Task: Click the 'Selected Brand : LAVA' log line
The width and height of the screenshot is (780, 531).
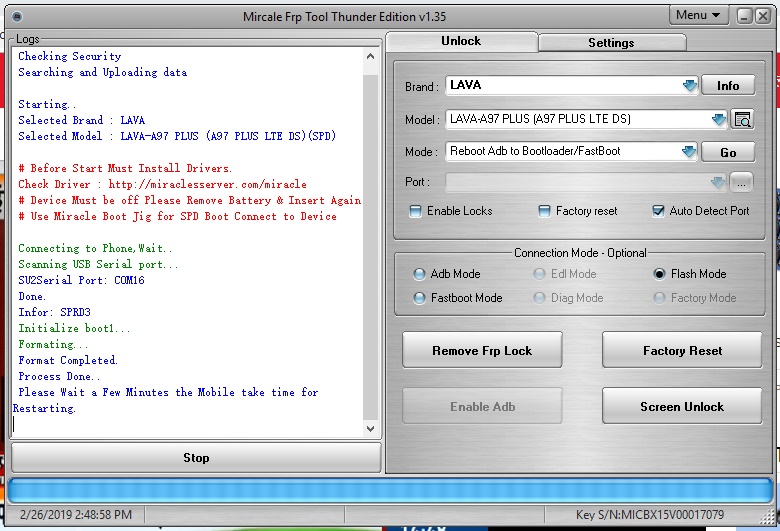Action: click(x=82, y=120)
